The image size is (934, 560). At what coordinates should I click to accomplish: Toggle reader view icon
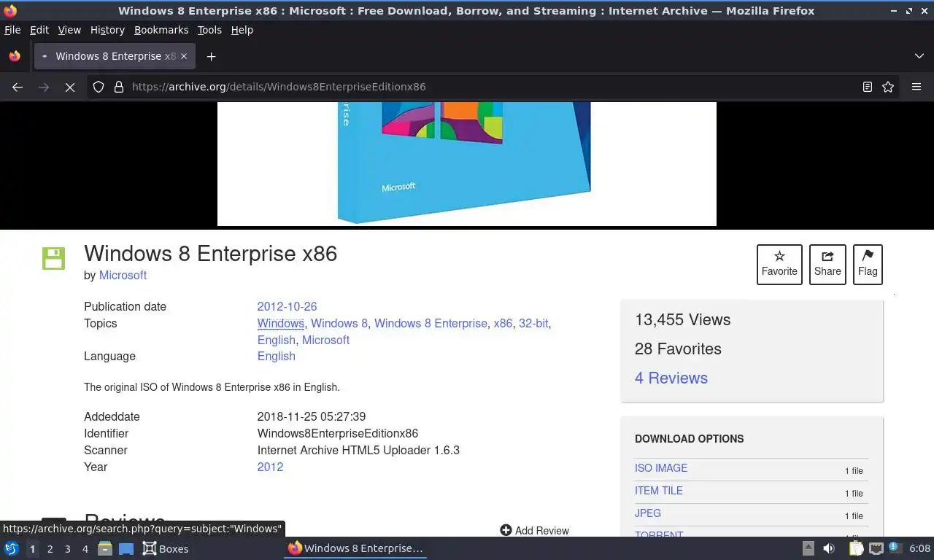click(x=867, y=87)
